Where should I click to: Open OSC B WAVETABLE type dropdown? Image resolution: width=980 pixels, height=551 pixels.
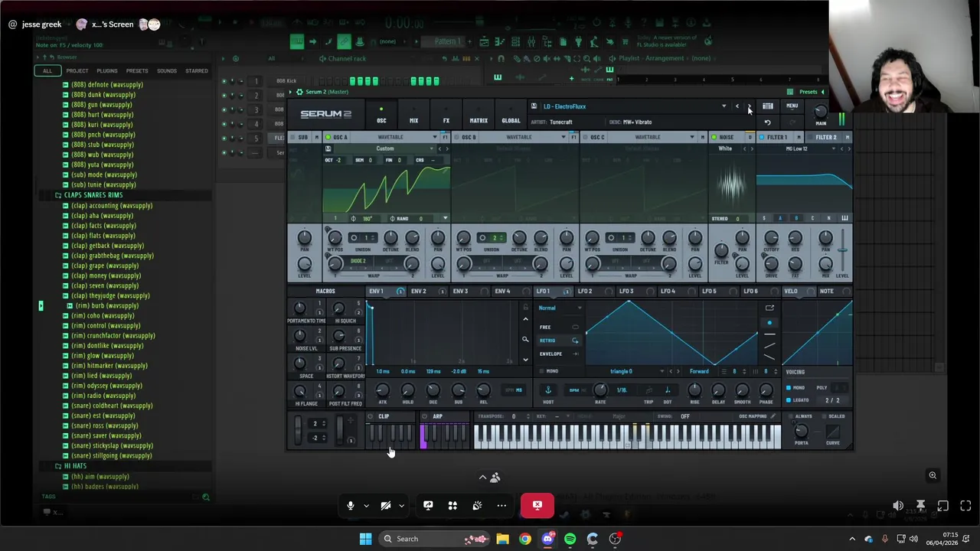click(x=563, y=138)
